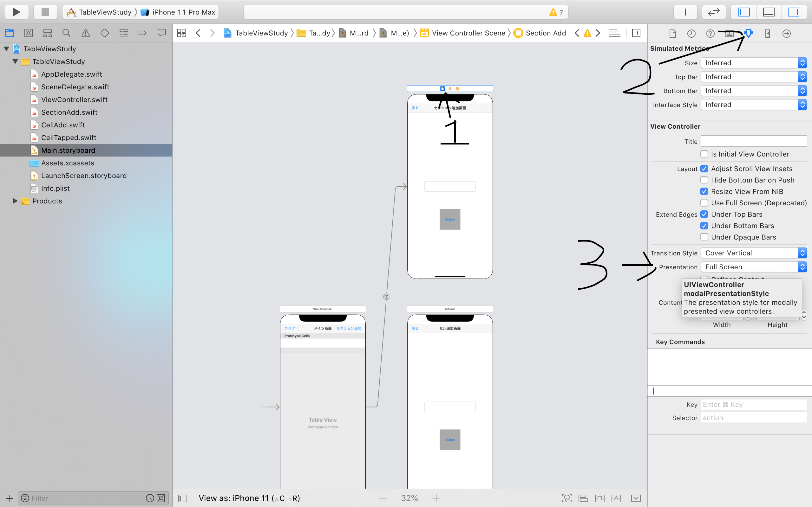
Task: Open the Issue navigator warning icon
Action: [x=86, y=33]
